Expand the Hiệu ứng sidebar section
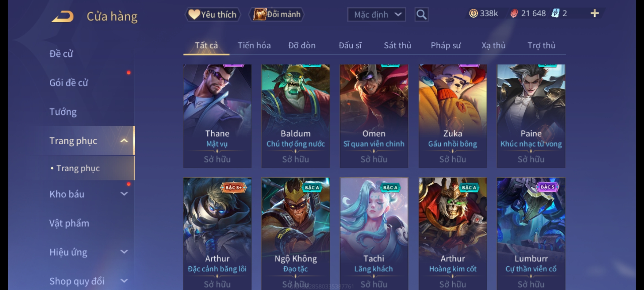644x290 pixels. pyautogui.click(x=124, y=252)
